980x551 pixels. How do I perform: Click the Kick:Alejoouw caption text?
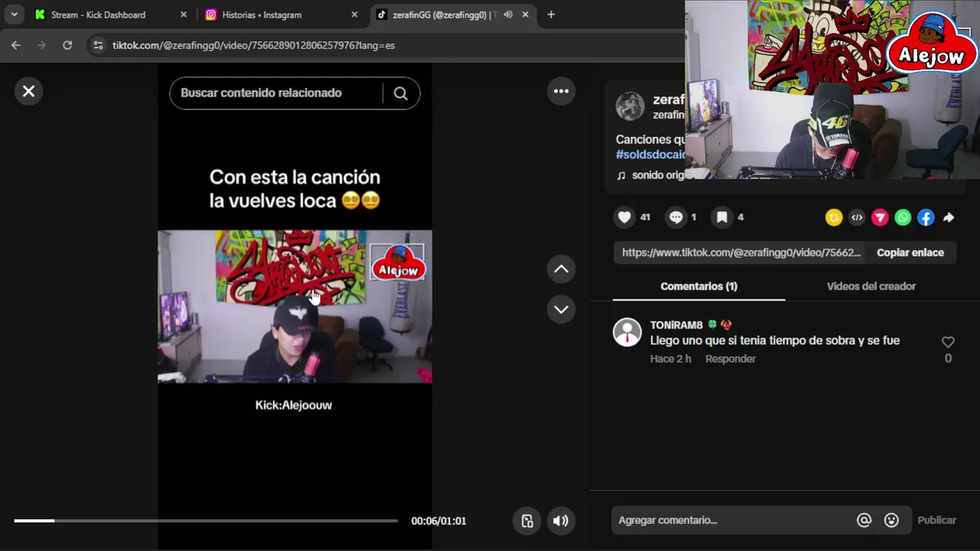tap(294, 406)
